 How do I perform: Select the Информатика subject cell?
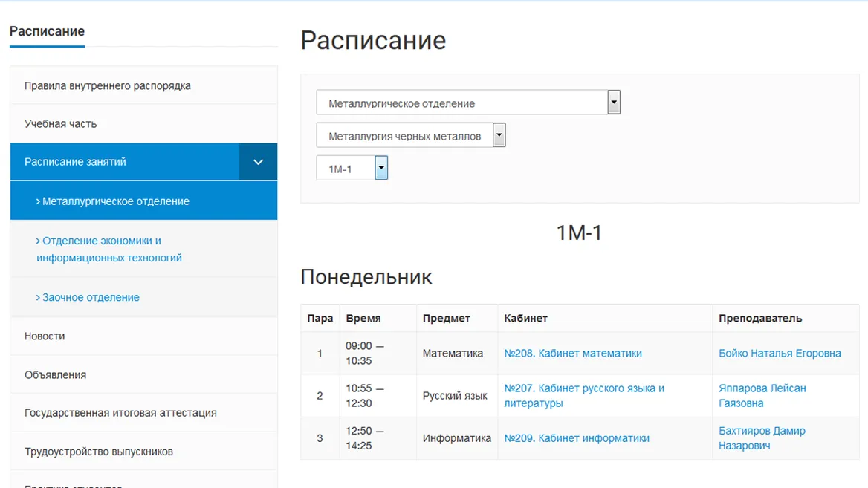click(x=457, y=438)
